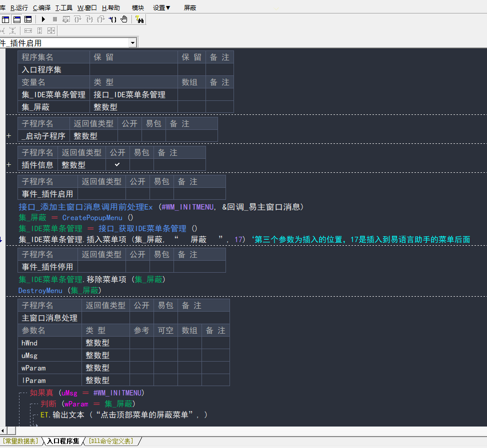Open the 设置 dropdown menu

[161, 7]
